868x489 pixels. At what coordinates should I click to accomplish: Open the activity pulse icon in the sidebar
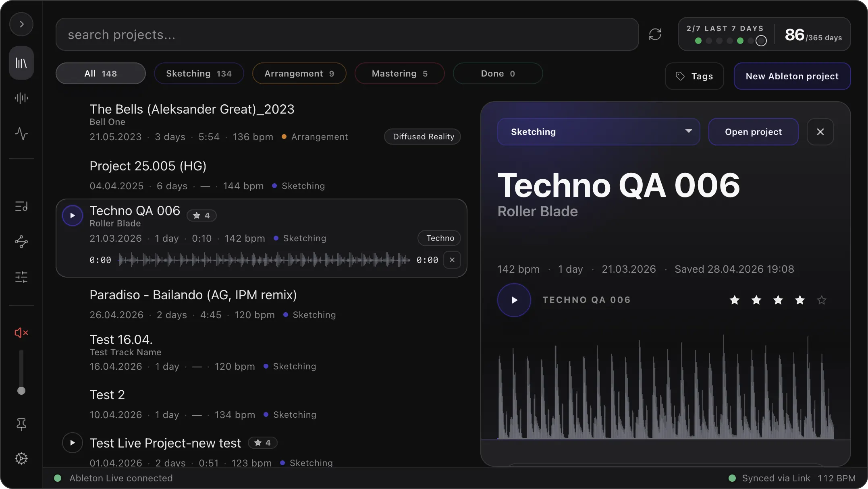coord(21,133)
